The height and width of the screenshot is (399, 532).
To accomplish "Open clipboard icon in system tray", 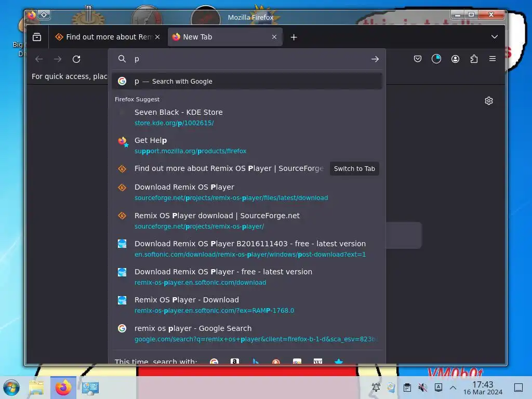I will (x=407, y=388).
